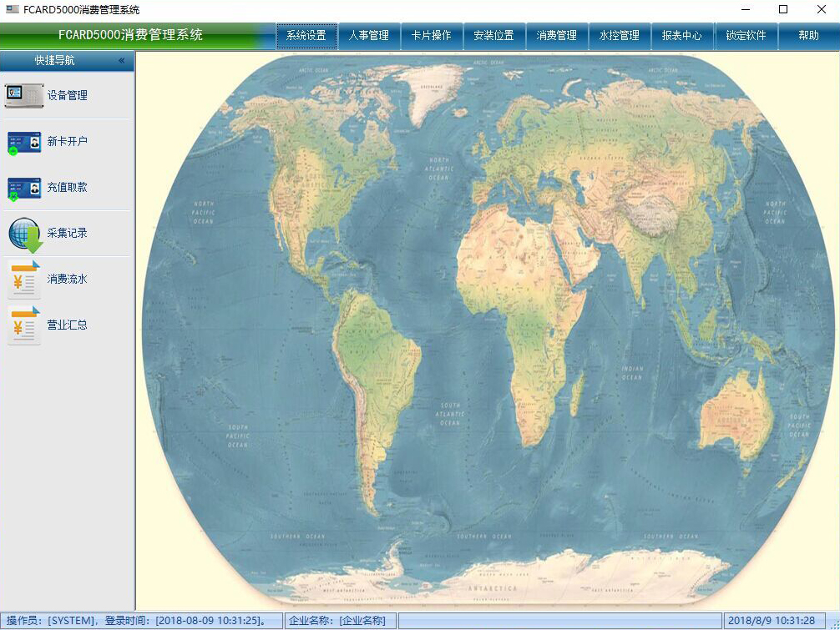Open the 水控管理 menu

(620, 36)
